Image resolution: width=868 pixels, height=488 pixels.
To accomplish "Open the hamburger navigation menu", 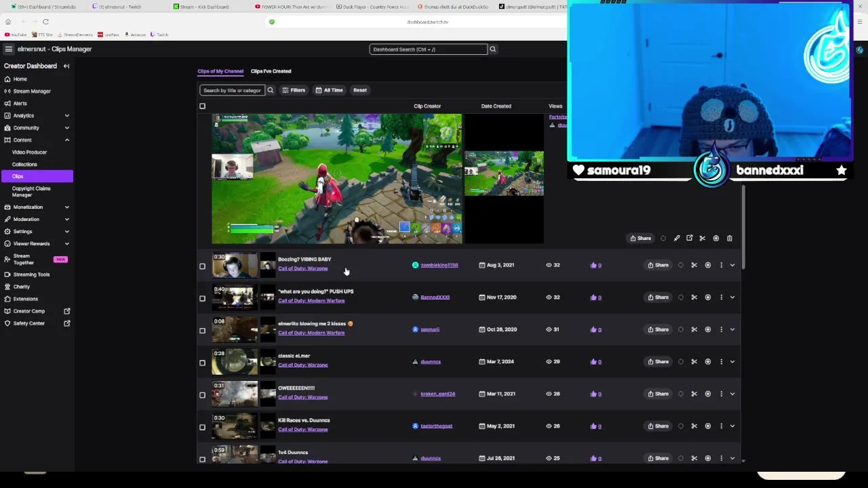I will (x=8, y=49).
